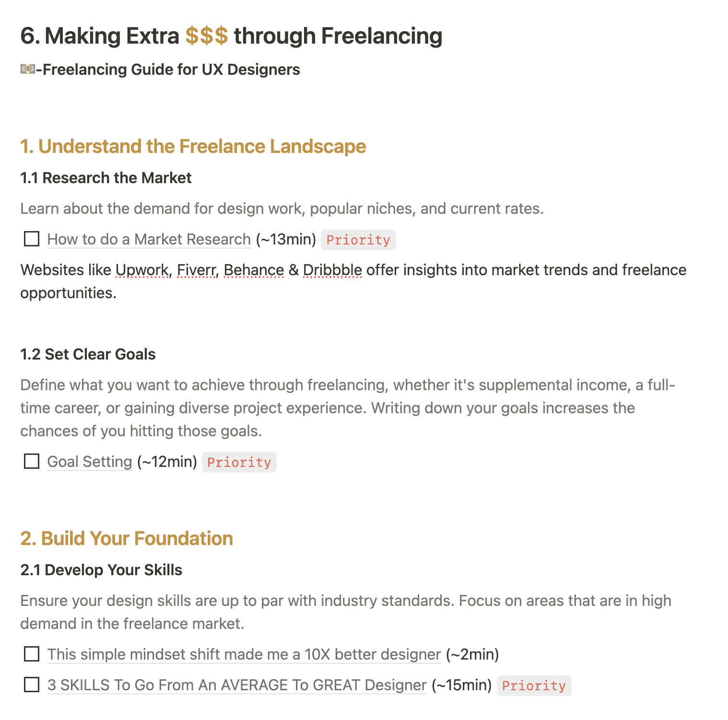
Task: Click the heading Build Your Foundation
Action: click(x=126, y=538)
